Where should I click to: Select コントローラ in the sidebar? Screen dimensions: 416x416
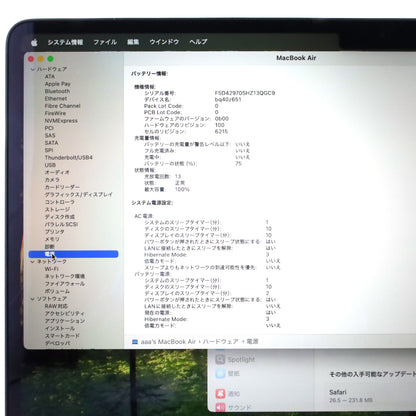[x=60, y=202]
